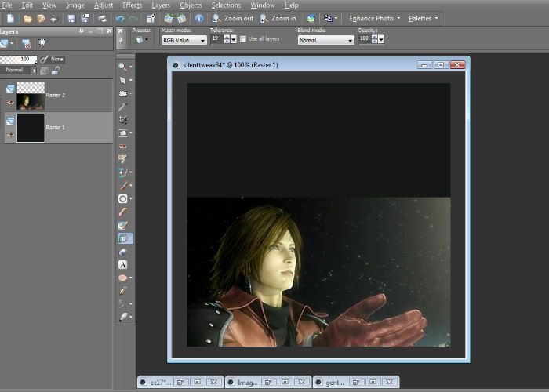The width and height of the screenshot is (549, 392).
Task: Select the Crop tool
Action: (122, 120)
